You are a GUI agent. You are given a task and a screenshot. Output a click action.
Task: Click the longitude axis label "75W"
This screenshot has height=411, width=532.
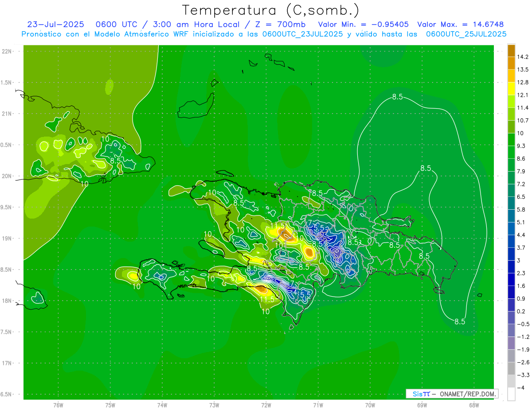coord(110,405)
